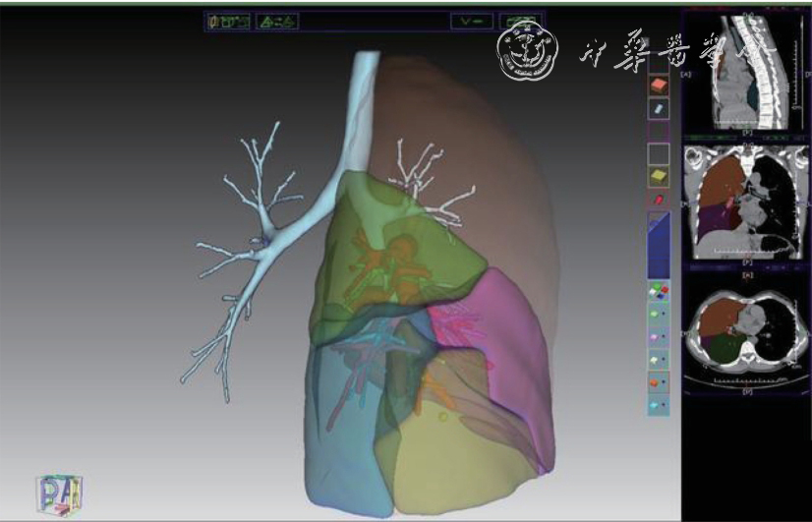The width and height of the screenshot is (812, 522).
Task: Toggle the green segment visibility item
Action: point(658,313)
